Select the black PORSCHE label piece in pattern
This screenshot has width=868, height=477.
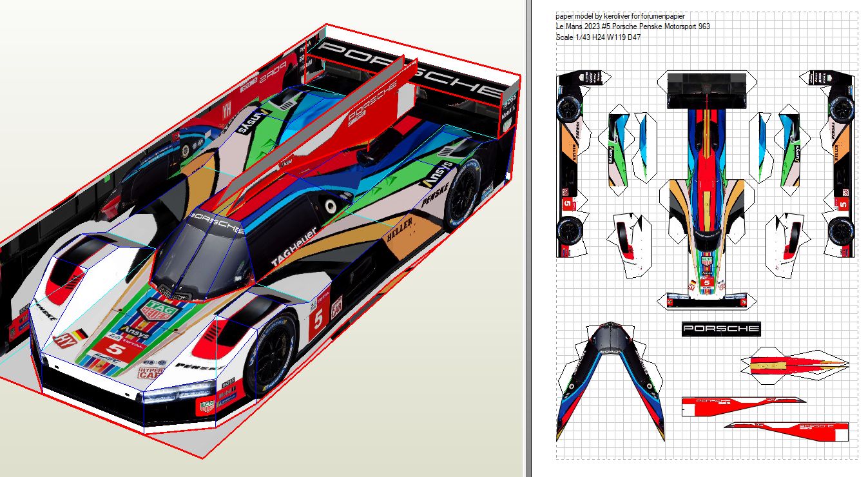click(x=721, y=329)
